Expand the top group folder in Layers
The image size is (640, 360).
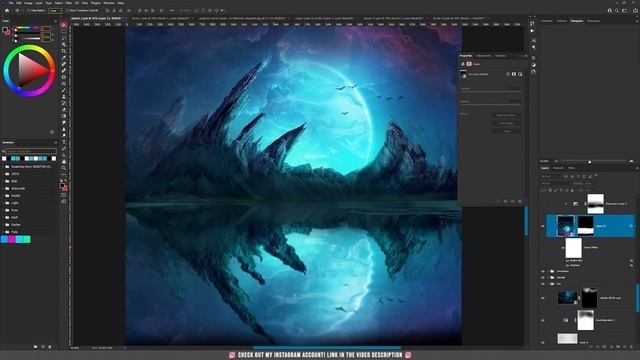coord(548,271)
